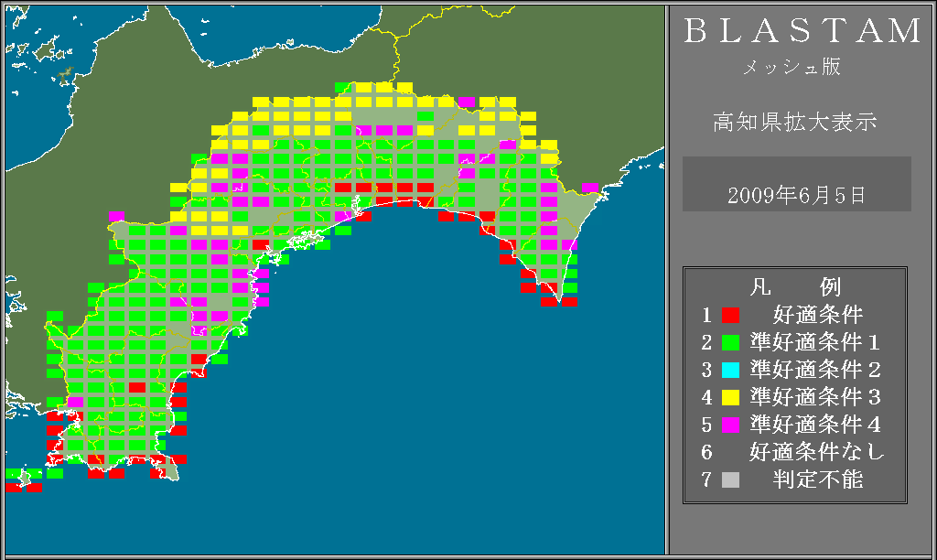Click the gray swatch for 判定不能

[x=730, y=479]
